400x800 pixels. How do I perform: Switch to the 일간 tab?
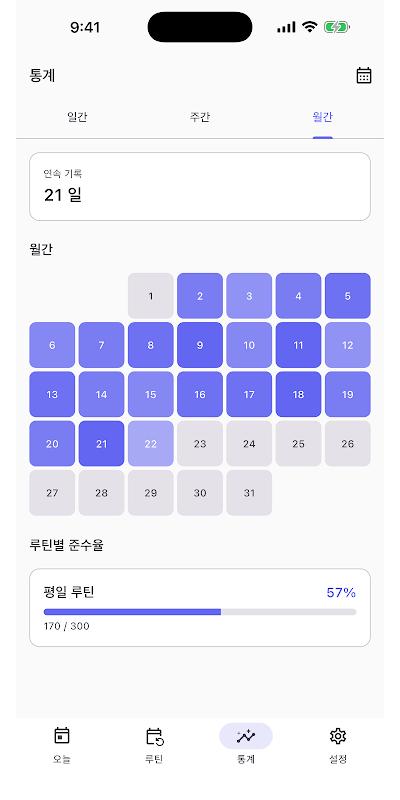(x=77, y=117)
